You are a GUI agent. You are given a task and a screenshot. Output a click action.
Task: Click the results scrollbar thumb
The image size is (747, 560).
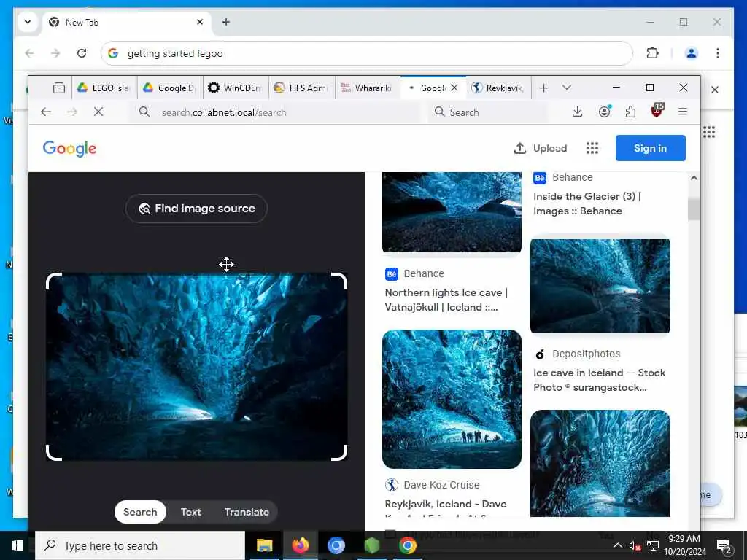pos(694,209)
